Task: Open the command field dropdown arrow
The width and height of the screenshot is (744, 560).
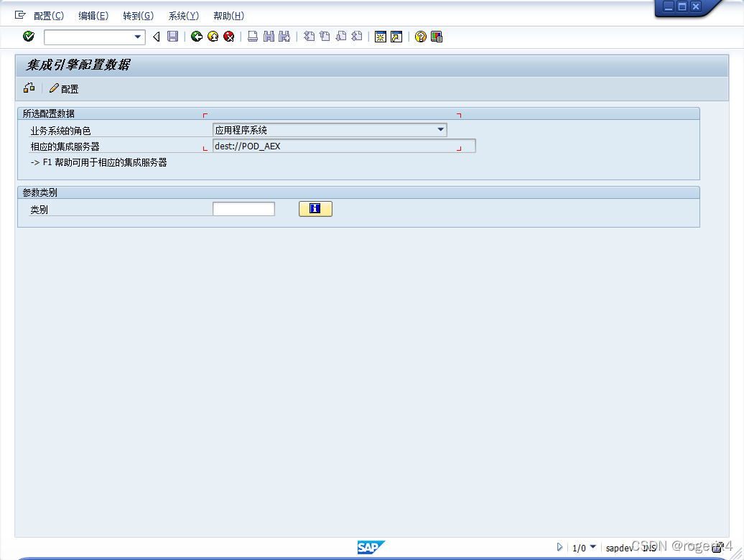Action: click(x=138, y=37)
